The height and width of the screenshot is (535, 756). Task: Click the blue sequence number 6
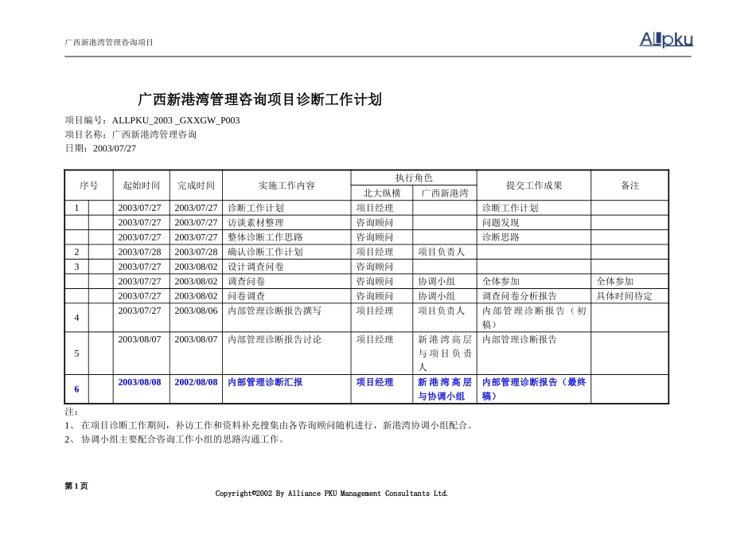click(x=76, y=389)
